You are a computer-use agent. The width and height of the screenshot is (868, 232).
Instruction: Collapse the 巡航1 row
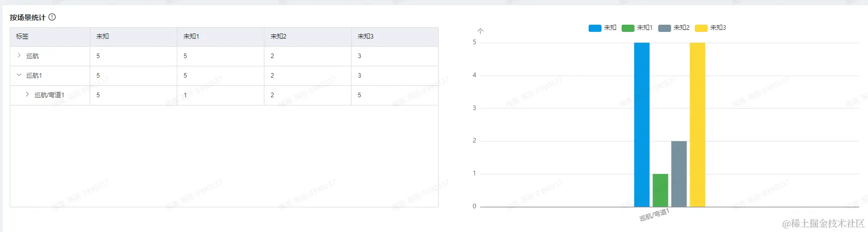(x=19, y=75)
